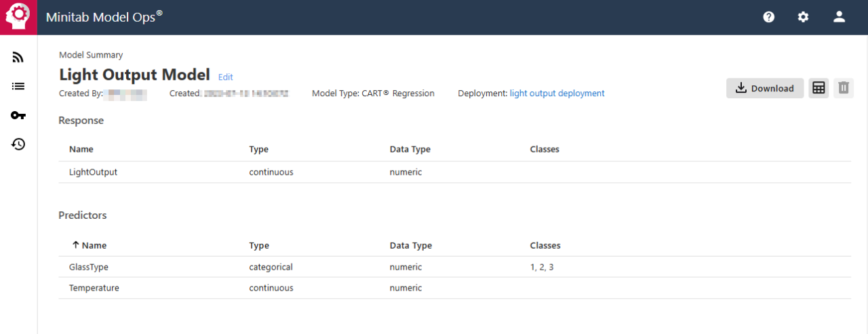Click the Type header in Predictors table
The height and width of the screenshot is (334, 868).
[259, 245]
